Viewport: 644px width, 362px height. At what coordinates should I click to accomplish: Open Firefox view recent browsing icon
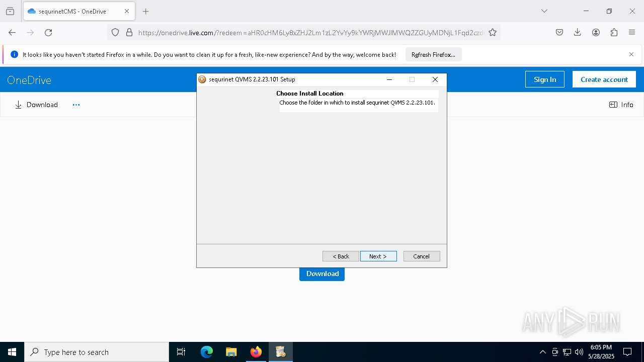point(10,11)
